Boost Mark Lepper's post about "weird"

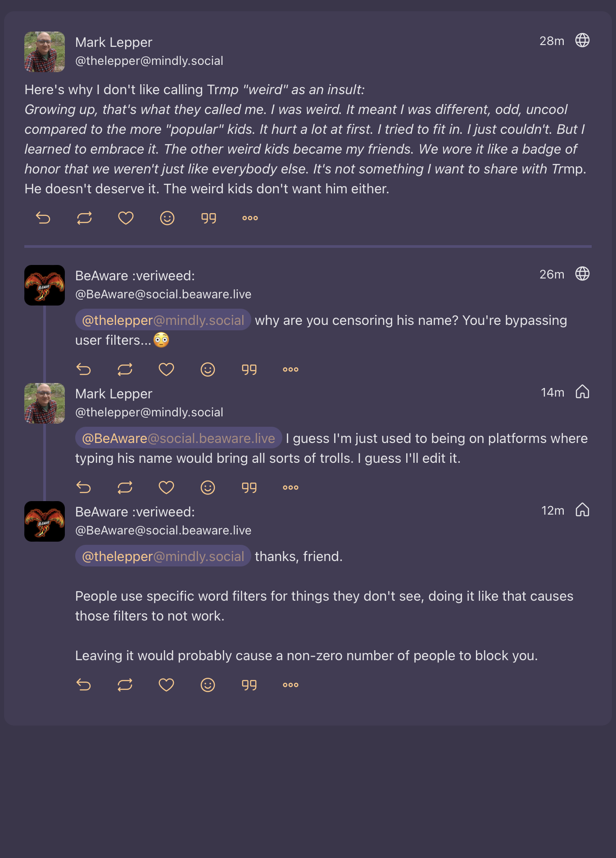coord(84,218)
